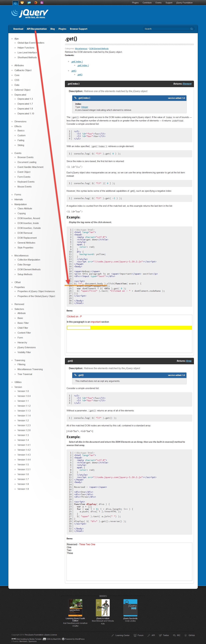Open Ajax in sidebar
The height and width of the screenshot is (644, 206).
coord(16,39)
